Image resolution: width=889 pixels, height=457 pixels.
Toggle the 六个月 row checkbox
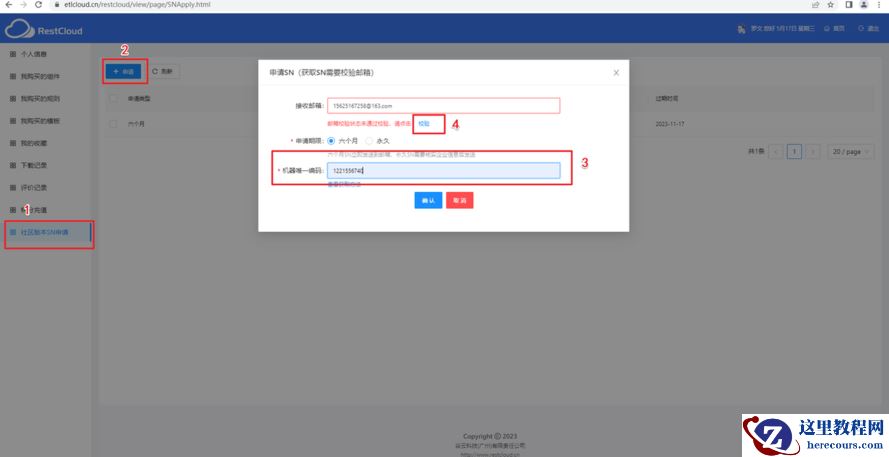click(113, 124)
